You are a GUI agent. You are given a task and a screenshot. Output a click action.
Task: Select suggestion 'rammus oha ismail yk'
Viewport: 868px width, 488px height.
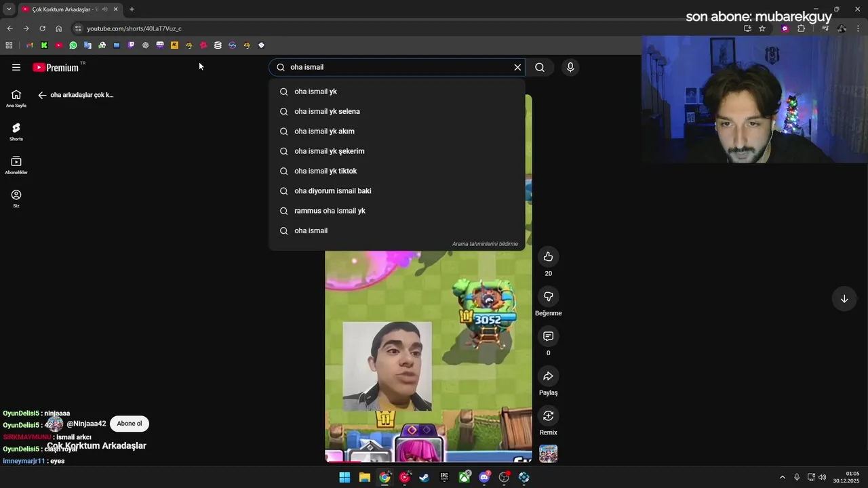[x=397, y=211]
